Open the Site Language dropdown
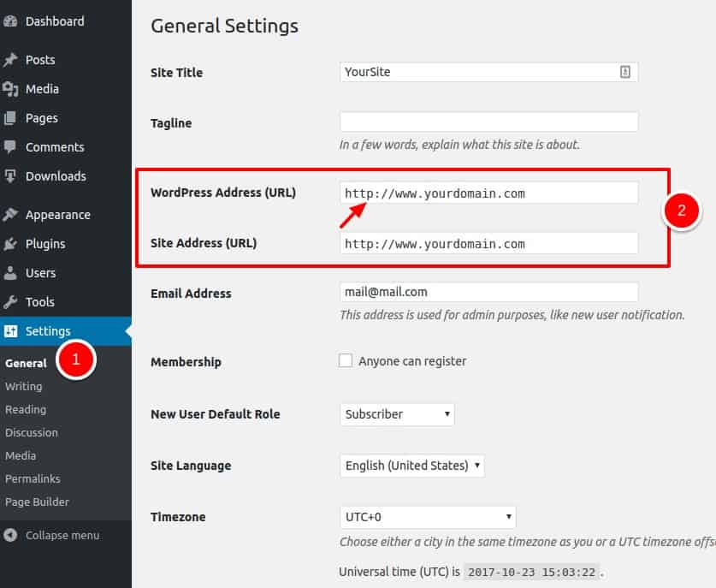The image size is (716, 588). pos(411,466)
